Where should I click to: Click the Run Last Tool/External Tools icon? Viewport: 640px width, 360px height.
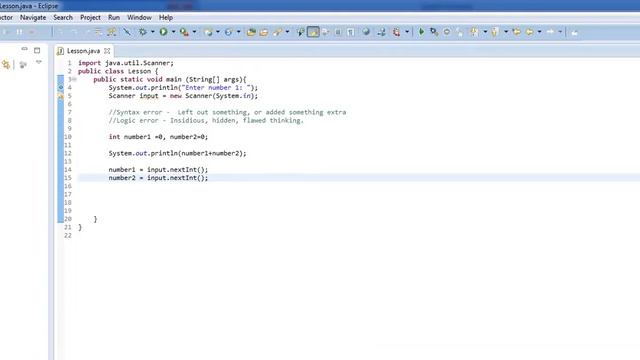[x=184, y=32]
